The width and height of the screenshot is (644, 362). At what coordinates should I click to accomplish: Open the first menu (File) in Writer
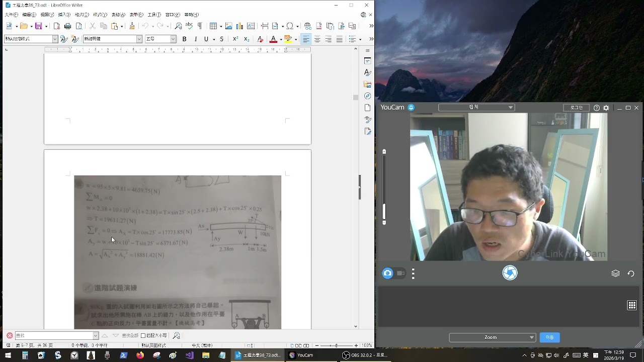11,15
